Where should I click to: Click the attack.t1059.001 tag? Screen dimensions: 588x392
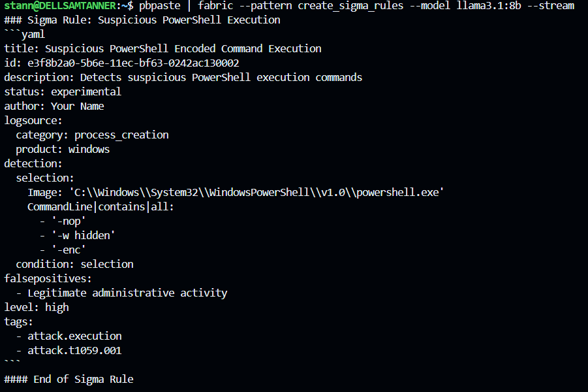coord(74,350)
